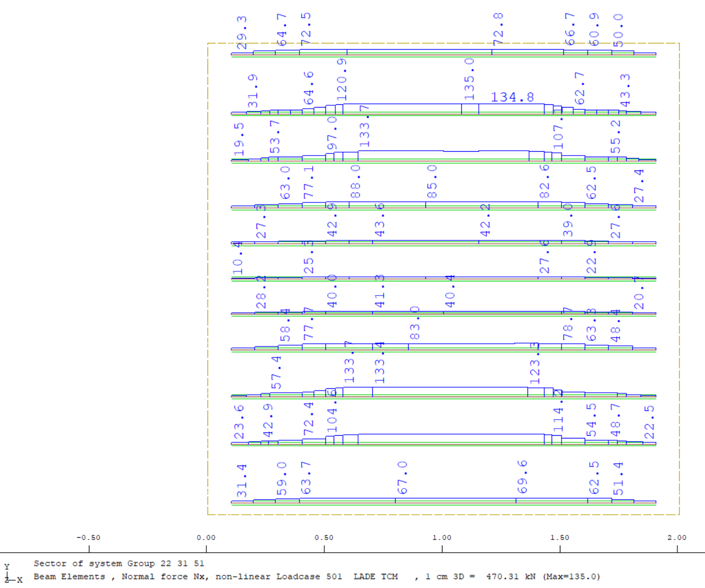Click the 67.0 label on bottom beam
Screen dimensions: 705x588
point(402,478)
